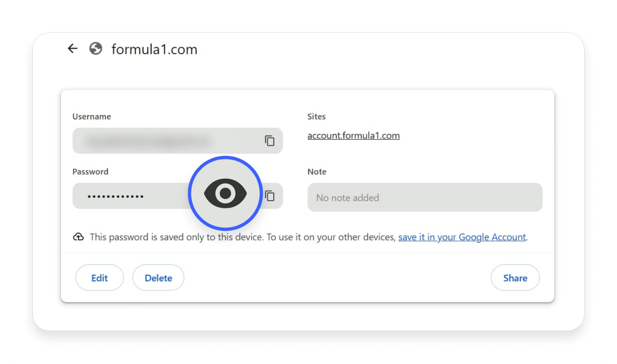Copy the password with its copy icon
This screenshot has width=617, height=364.
[x=270, y=195]
